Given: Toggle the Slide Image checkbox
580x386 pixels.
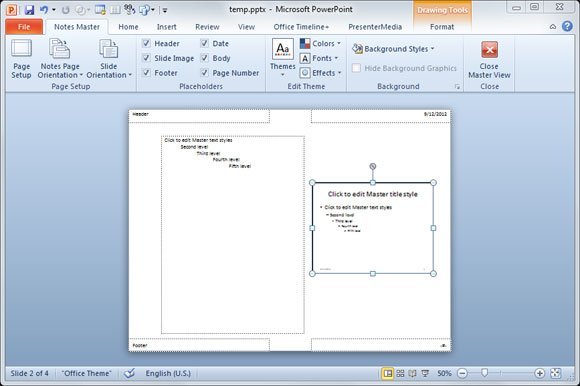Looking at the screenshot, I should [x=146, y=58].
